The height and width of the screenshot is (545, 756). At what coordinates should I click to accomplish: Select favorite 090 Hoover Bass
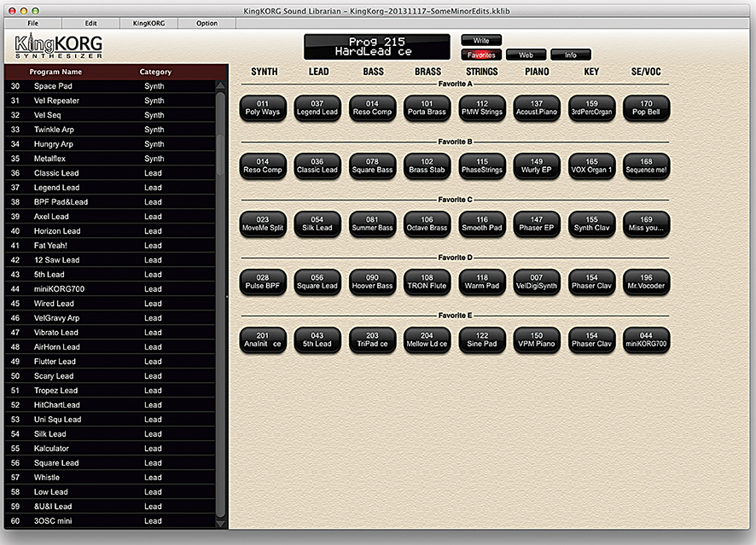(372, 282)
